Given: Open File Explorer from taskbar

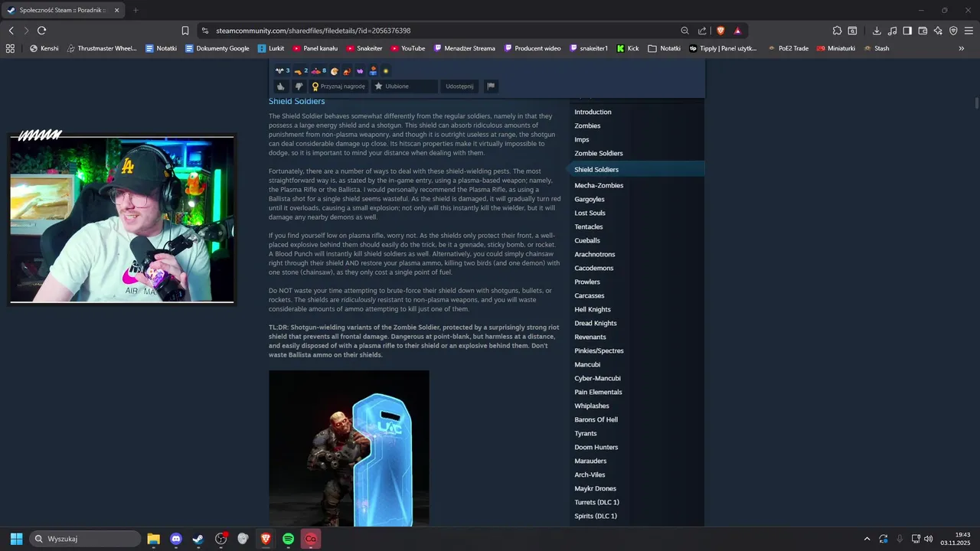Looking at the screenshot, I should point(153,539).
